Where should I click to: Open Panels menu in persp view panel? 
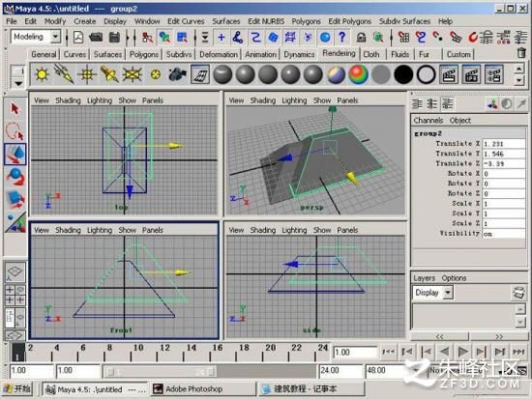(347, 100)
